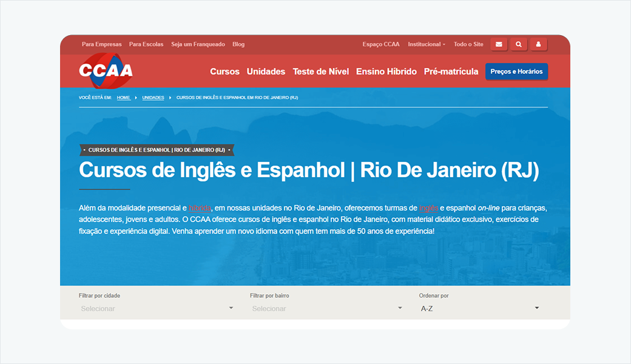Open the envelope contact icon
This screenshot has height=364, width=631.
(x=499, y=44)
